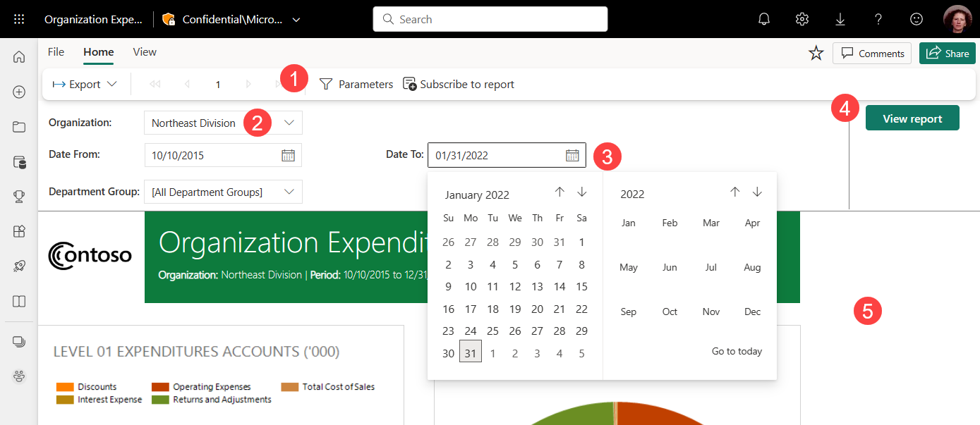980x425 pixels.
Task: Click the download icon in the header
Action: coord(840,20)
